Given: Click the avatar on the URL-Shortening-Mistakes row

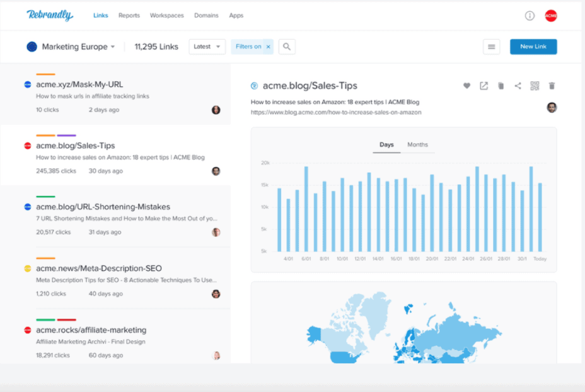Looking at the screenshot, I should (x=216, y=232).
